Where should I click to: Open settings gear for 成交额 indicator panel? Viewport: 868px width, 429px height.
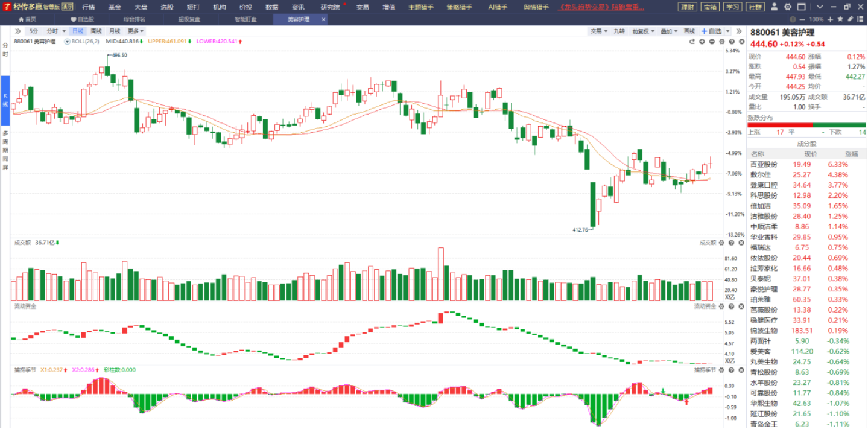723,243
